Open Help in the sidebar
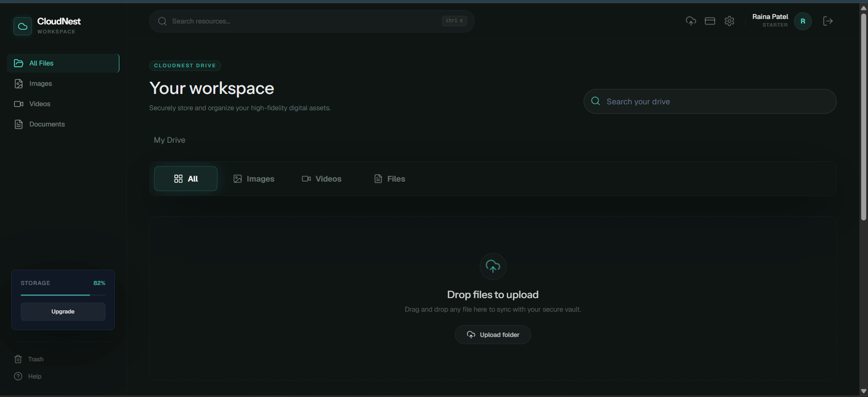The height and width of the screenshot is (397, 868). pos(28,376)
